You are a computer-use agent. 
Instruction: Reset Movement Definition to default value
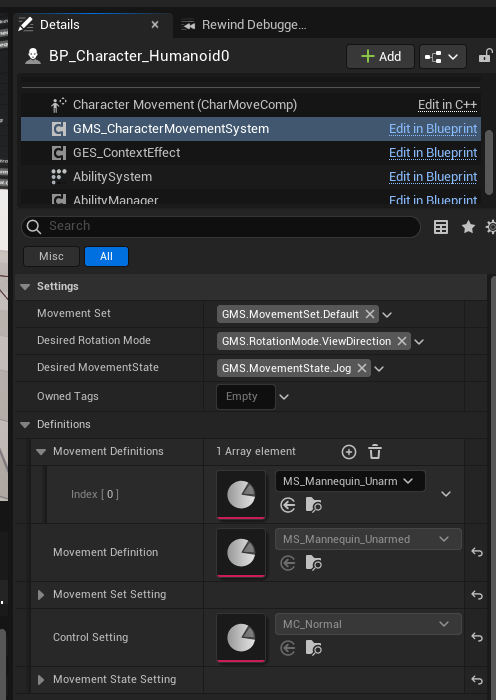pos(477,552)
